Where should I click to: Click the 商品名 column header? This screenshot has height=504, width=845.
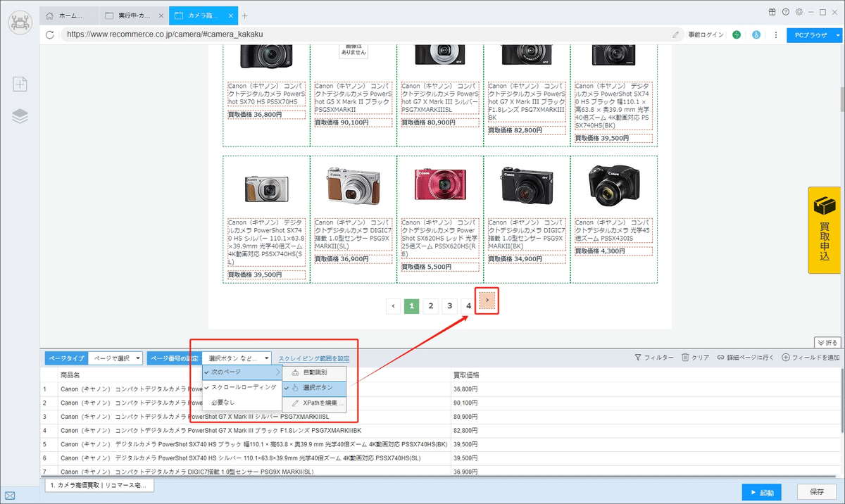(x=70, y=374)
